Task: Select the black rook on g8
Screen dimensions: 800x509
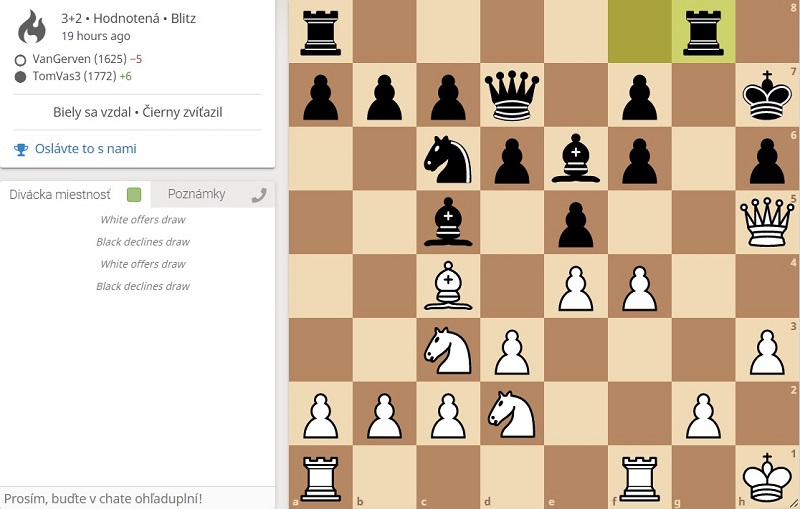Action: coord(704,30)
